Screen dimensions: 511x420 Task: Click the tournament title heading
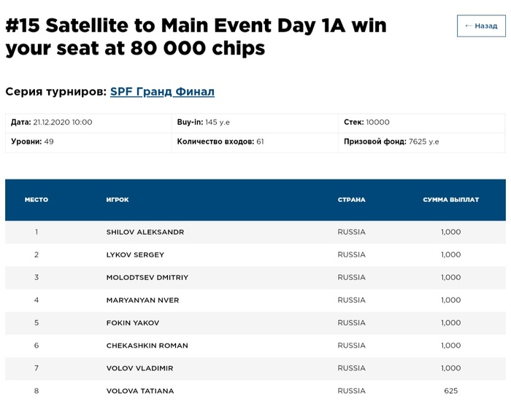click(x=196, y=37)
